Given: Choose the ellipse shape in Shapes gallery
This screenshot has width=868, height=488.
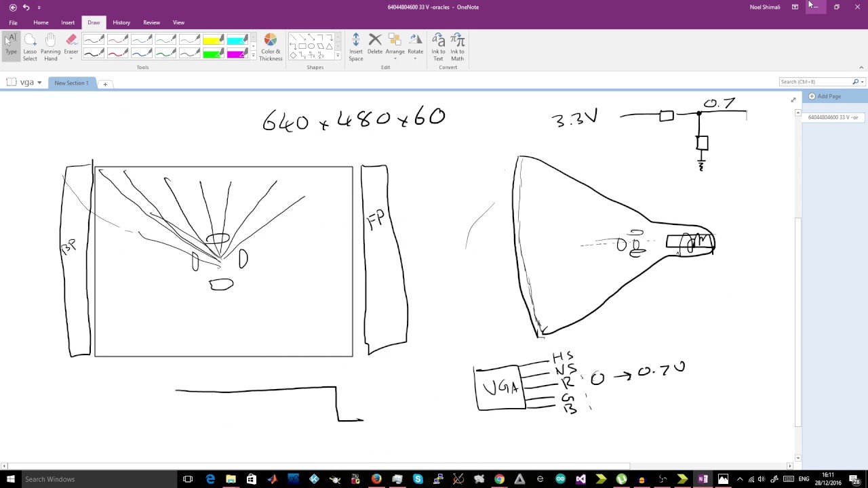Looking at the screenshot, I should click(311, 46).
